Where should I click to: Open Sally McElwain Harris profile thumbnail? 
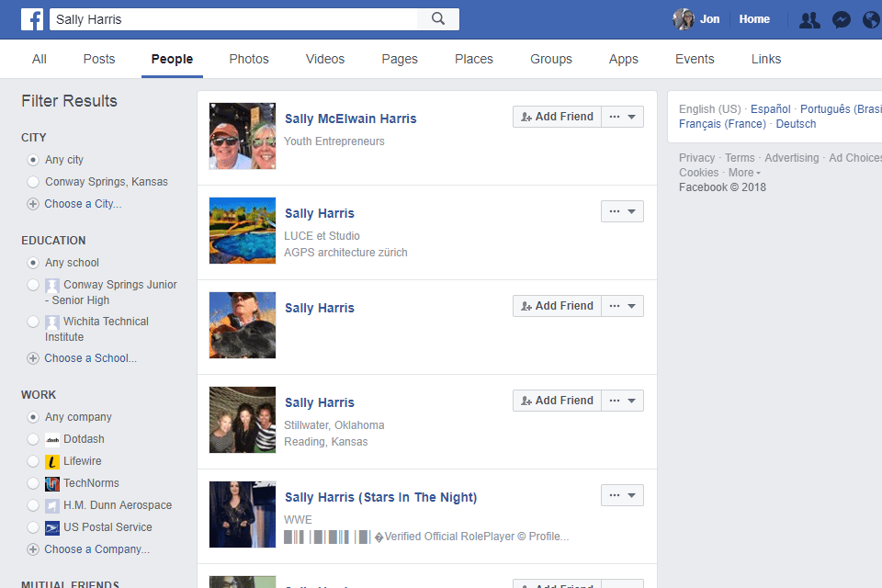[x=243, y=136]
